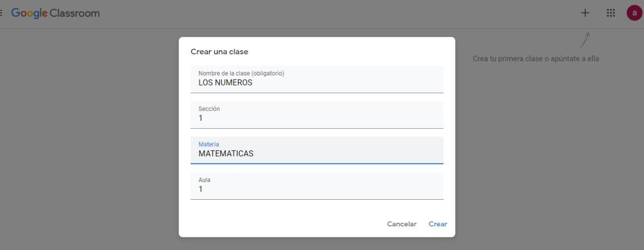Place cursor in LOS NUMEROS text
Screen dimensions: 644x250
click(225, 82)
